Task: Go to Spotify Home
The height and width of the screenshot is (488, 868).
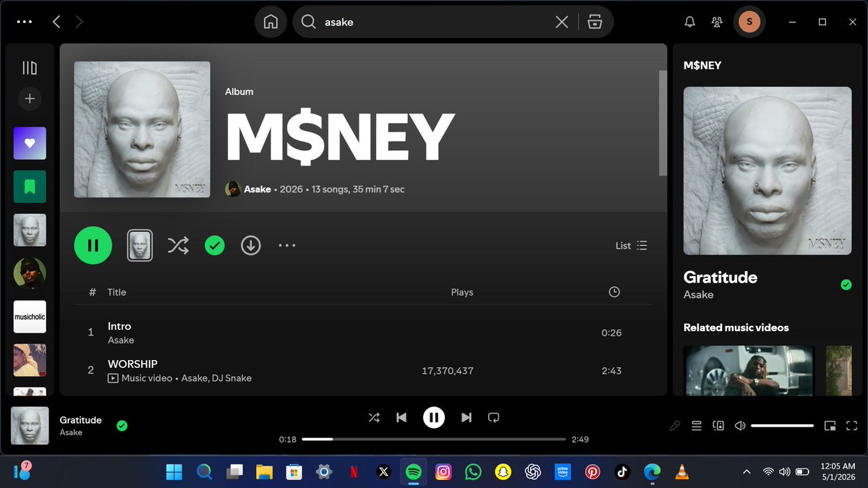Action: (271, 22)
